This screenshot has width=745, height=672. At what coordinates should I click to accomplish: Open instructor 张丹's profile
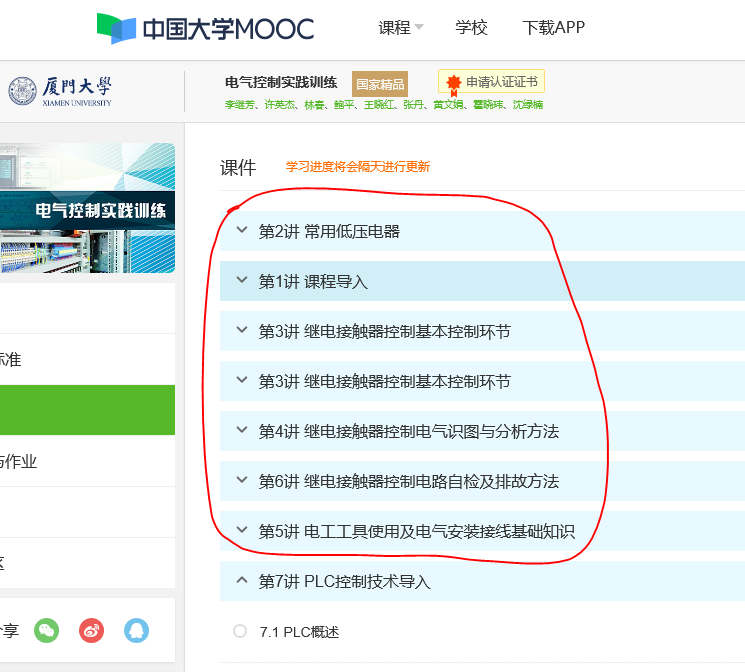click(413, 105)
